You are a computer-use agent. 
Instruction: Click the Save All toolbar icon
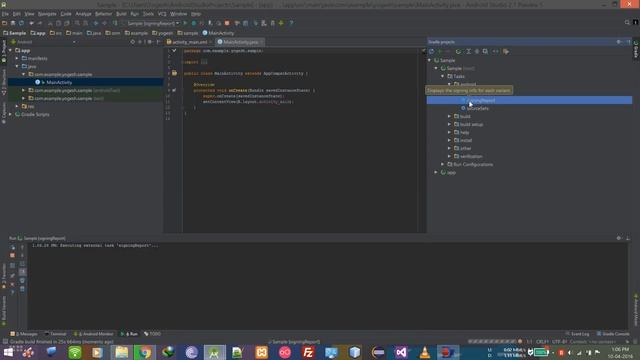tap(13, 23)
